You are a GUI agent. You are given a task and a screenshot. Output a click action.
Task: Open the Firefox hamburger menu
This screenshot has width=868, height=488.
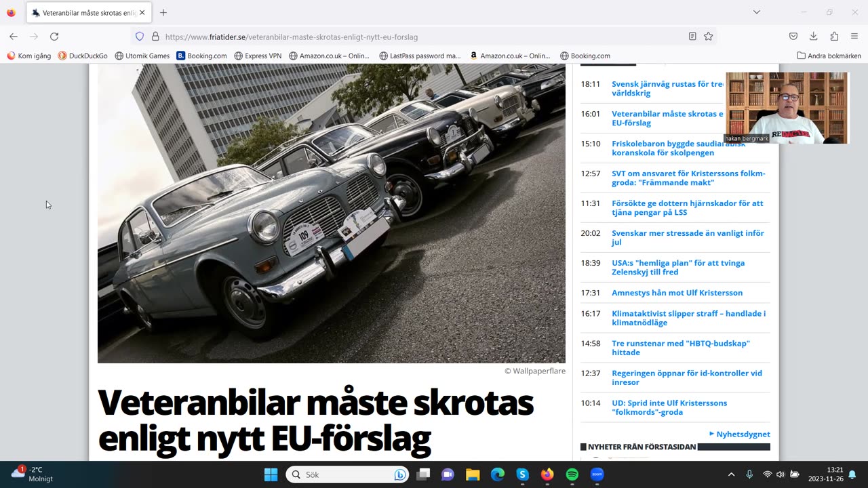coord(854,37)
